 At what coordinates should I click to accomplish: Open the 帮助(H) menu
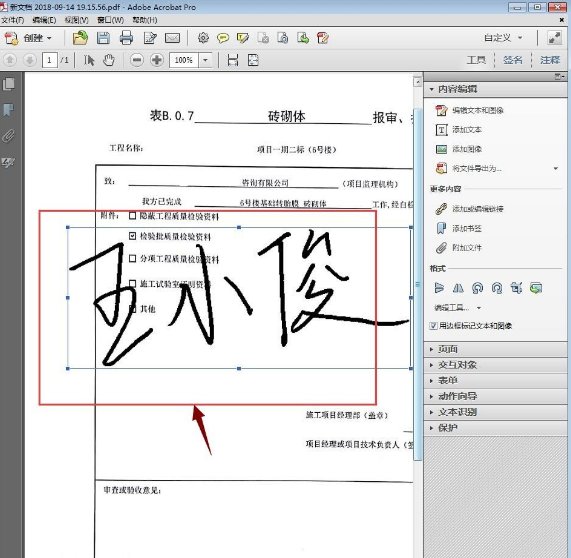[x=145, y=20]
